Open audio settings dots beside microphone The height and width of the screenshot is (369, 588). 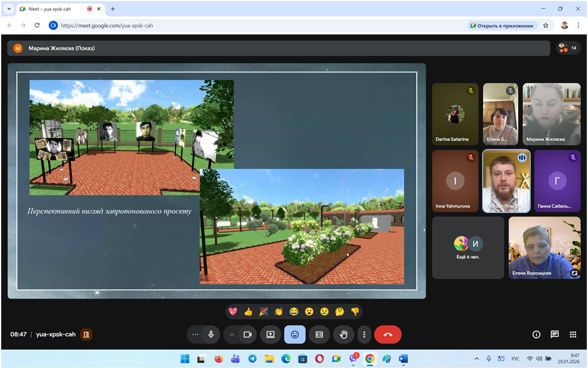[x=195, y=334]
